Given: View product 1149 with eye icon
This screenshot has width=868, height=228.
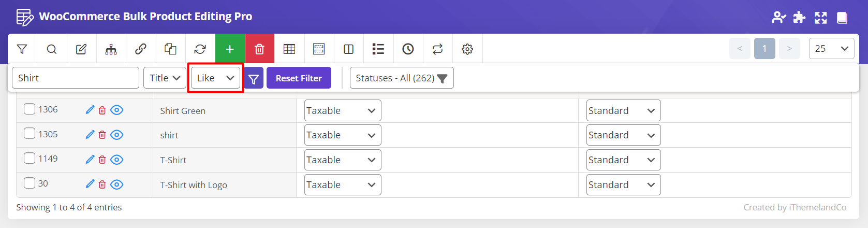Looking at the screenshot, I should (x=117, y=160).
